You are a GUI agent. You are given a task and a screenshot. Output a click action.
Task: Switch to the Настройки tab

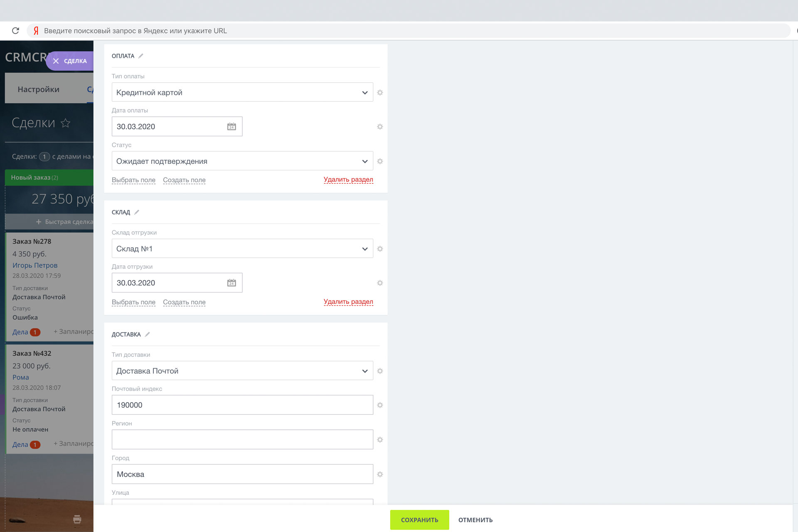pos(39,89)
